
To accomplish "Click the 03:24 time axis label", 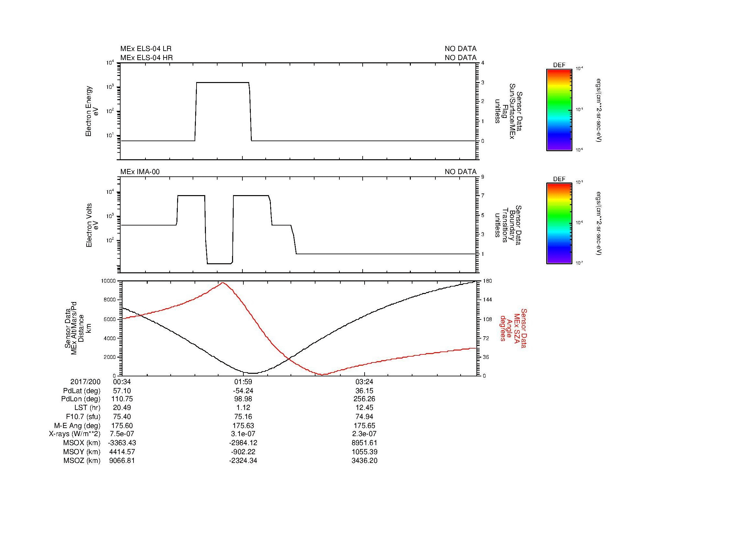I will 364,382.
